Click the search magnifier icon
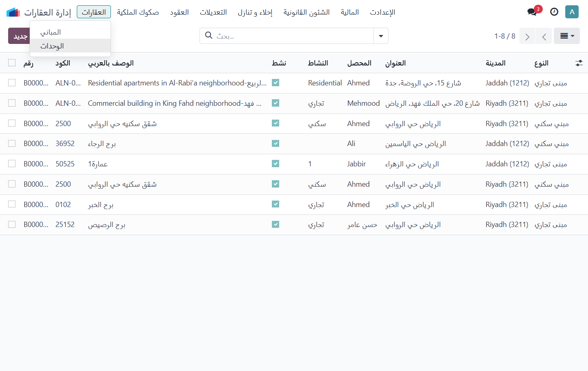The width and height of the screenshot is (588, 371). coord(209,35)
